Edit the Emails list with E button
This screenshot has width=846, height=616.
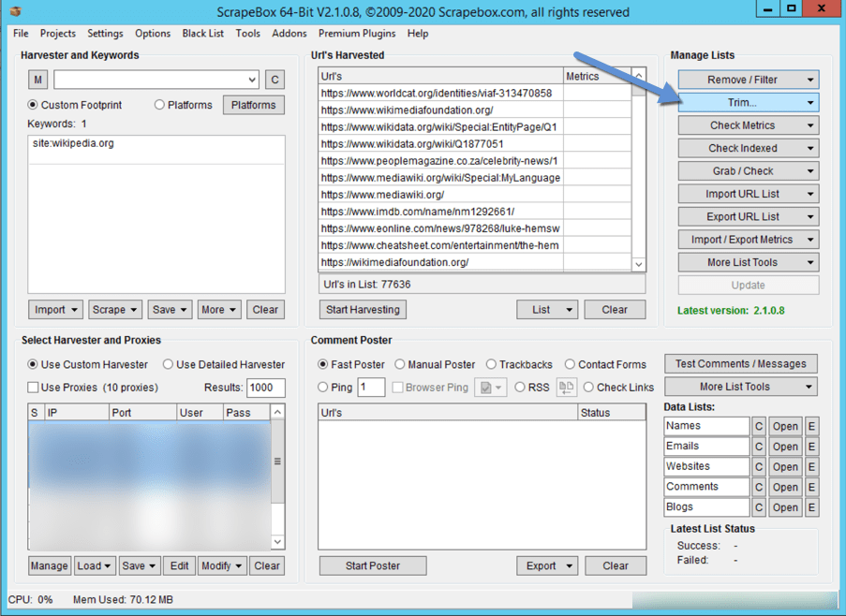click(x=811, y=447)
